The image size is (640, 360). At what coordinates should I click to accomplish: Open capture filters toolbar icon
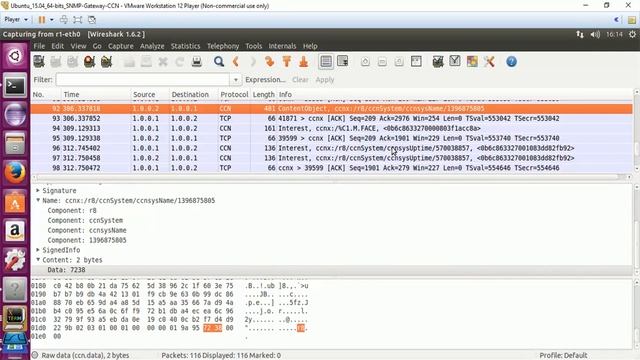coord(438,62)
